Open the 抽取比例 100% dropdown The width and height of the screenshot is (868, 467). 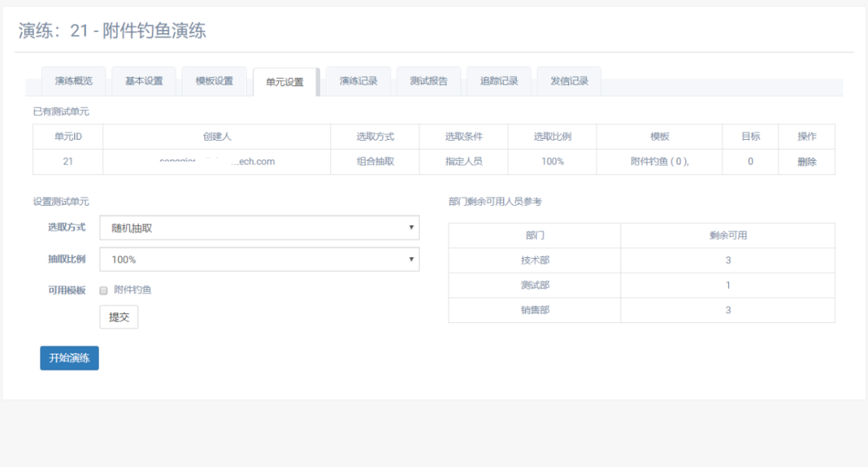point(259,260)
